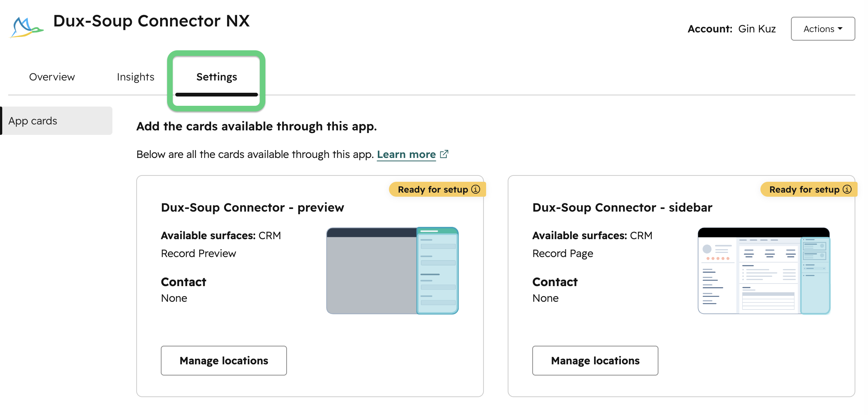
Task: Click the Dux-Soup Connector - sidebar title
Action: 622,207
